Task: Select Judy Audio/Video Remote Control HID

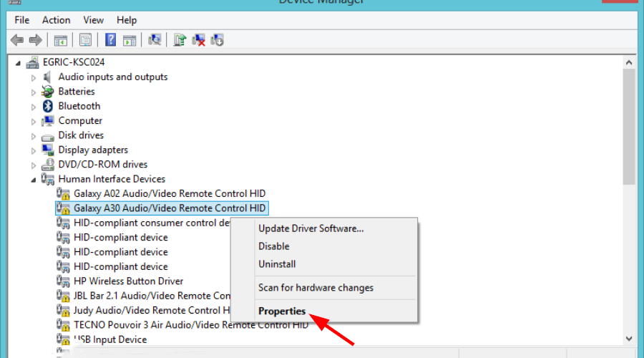Action: [152, 310]
